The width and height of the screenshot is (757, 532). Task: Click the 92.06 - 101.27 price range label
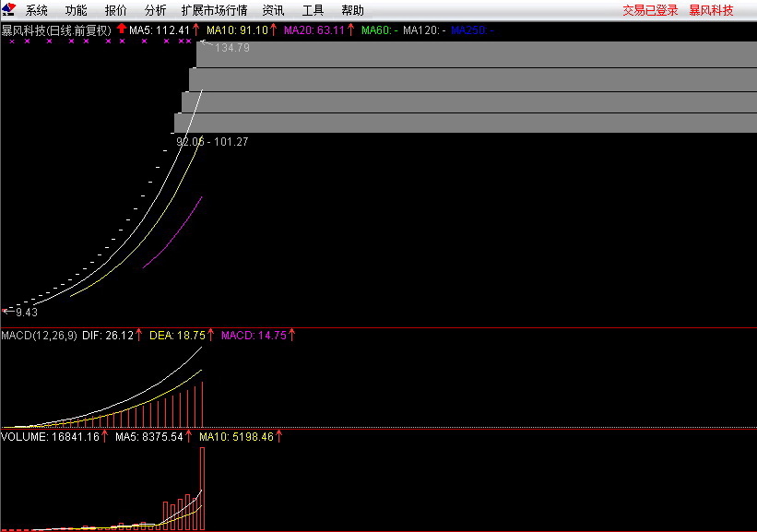[212, 142]
